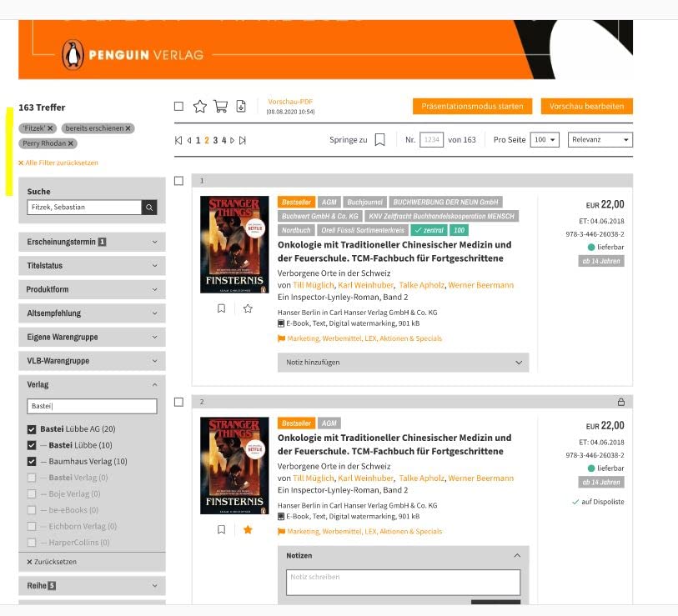Uncheck the Bastei Lübbe AG (20) checkbox

click(32, 429)
